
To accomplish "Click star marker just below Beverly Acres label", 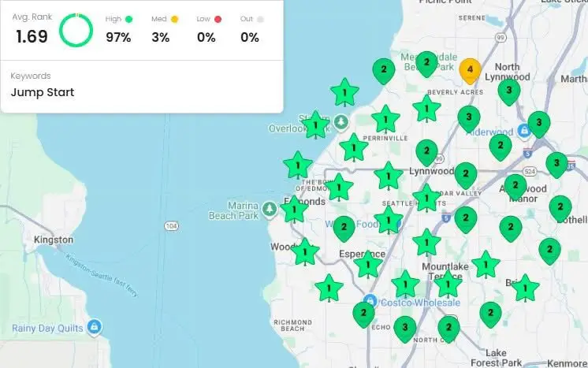I will (426, 109).
